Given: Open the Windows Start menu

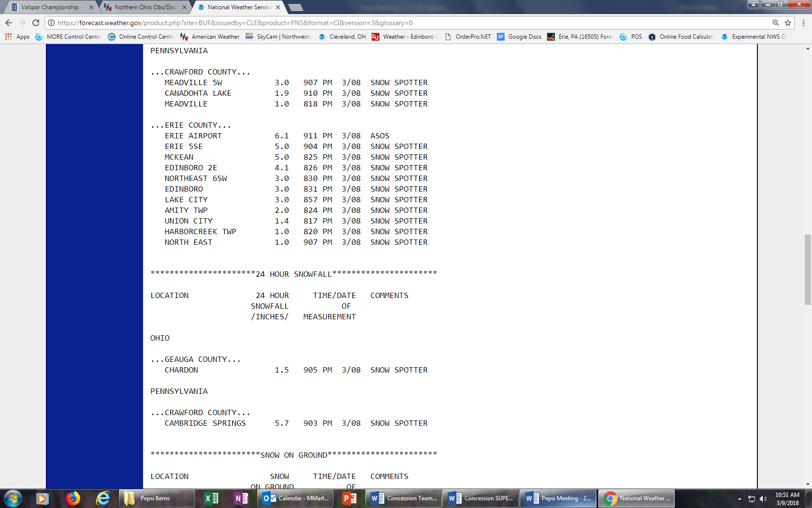Looking at the screenshot, I should click(x=13, y=498).
